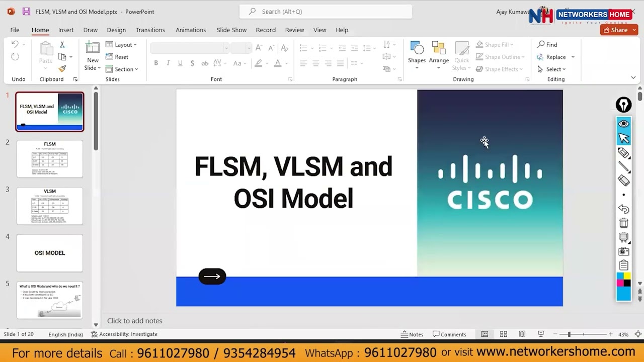Screen dimensions: 644x362
Task: Click the New Slide icon
Action: pyautogui.click(x=93, y=48)
